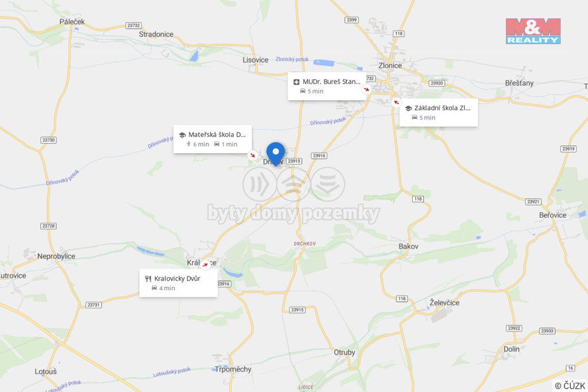Click the blue location pin at Dřínov
This screenshot has height=392, width=588.
(276, 153)
